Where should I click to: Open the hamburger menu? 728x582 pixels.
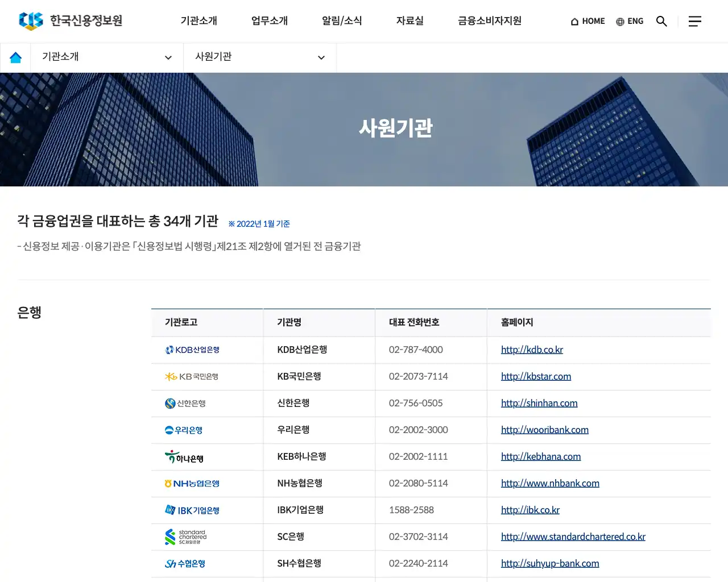click(694, 21)
